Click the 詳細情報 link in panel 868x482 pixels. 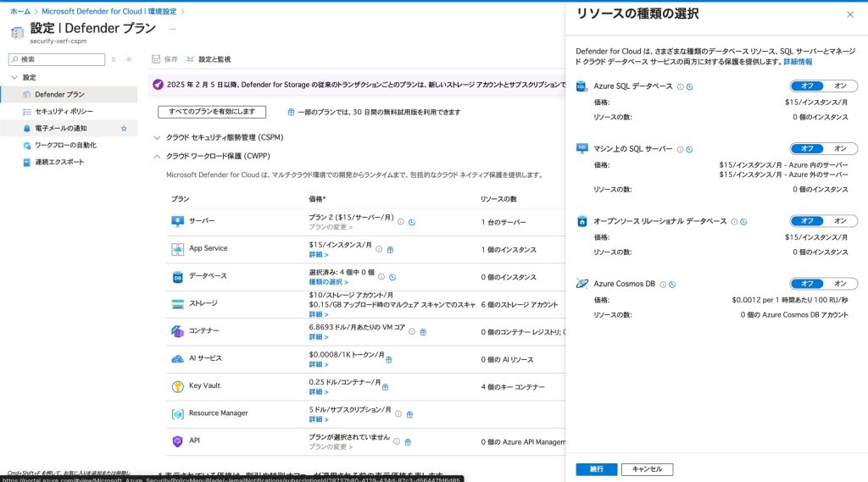pos(797,62)
